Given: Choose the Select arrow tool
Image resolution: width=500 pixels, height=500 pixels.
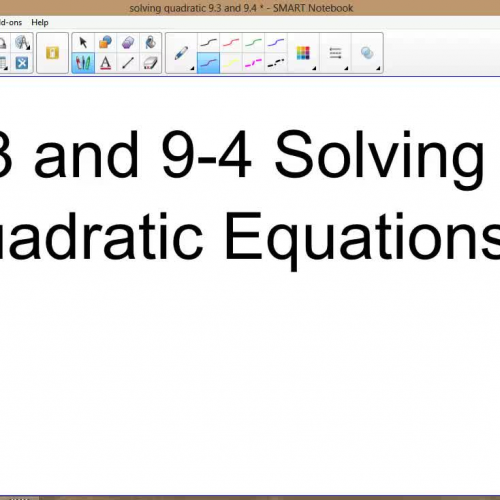Looking at the screenshot, I should [83, 43].
